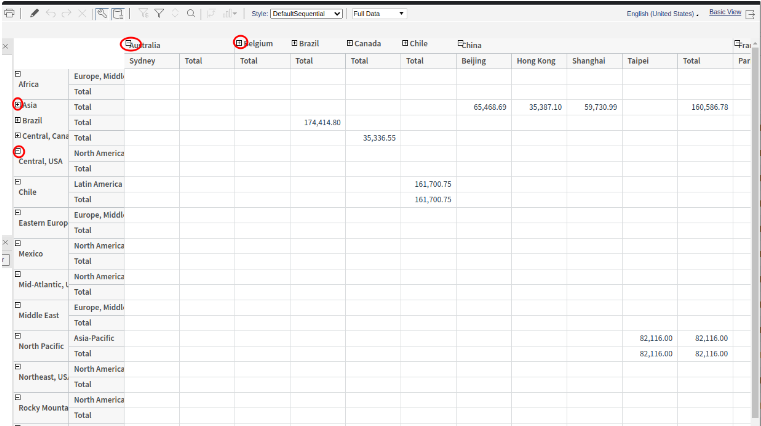Select the Sydney column header
Screen dimensions: 761x426
click(x=152, y=61)
